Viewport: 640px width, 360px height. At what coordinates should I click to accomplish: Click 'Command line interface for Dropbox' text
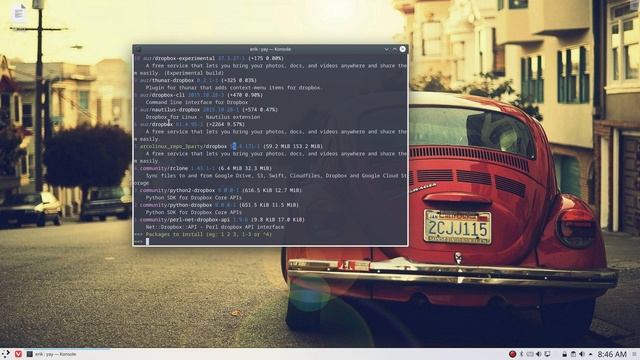[x=197, y=102]
